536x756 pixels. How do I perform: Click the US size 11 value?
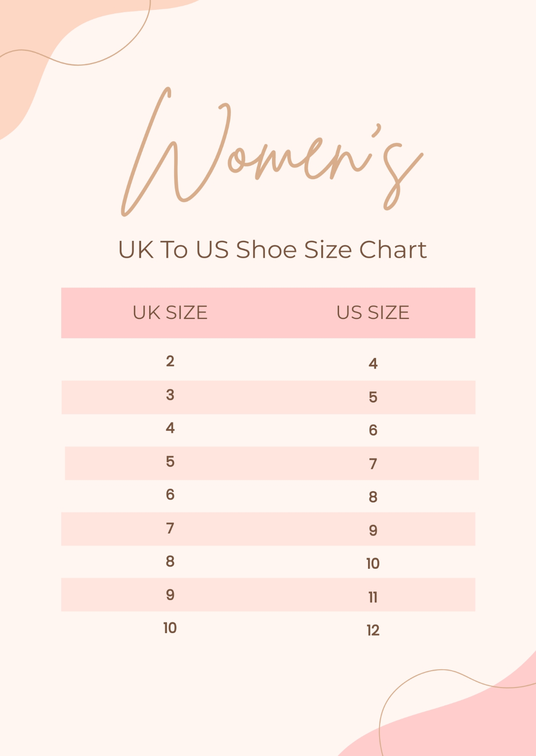(x=373, y=597)
